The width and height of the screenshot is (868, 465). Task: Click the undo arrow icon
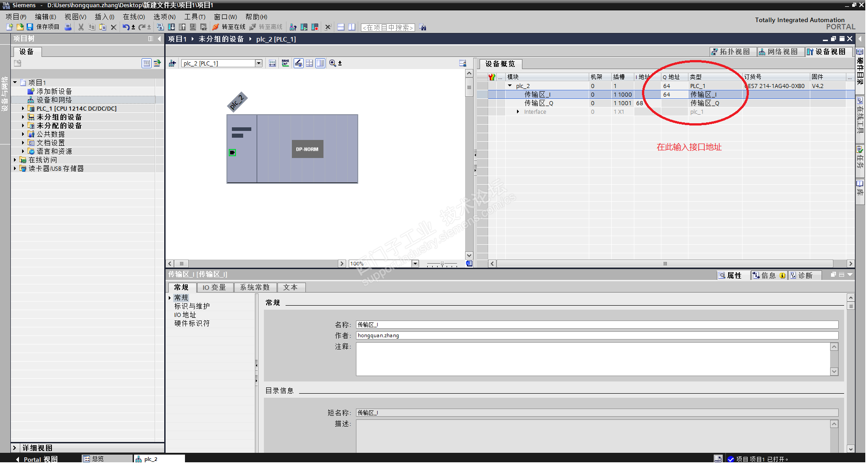point(126,27)
